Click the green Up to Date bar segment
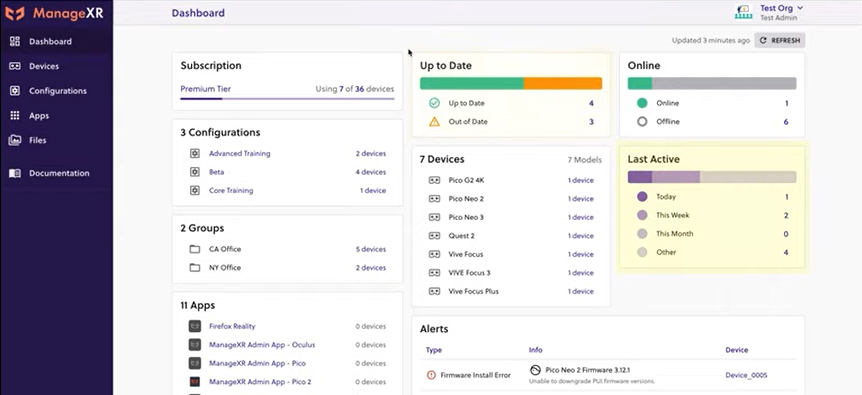 point(472,83)
